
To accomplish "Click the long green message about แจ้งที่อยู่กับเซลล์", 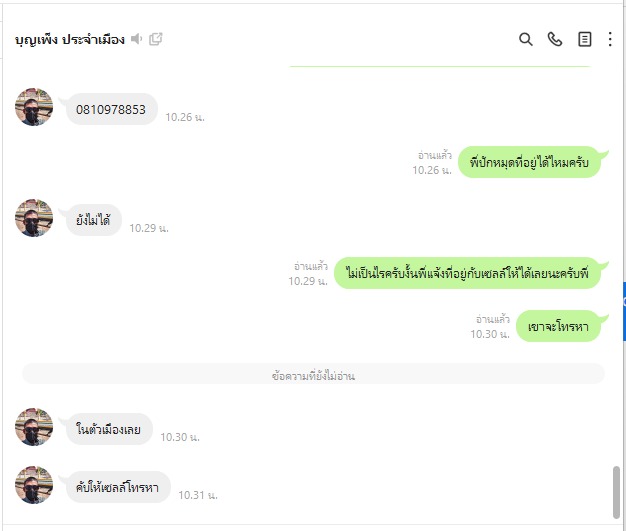I will pos(467,273).
